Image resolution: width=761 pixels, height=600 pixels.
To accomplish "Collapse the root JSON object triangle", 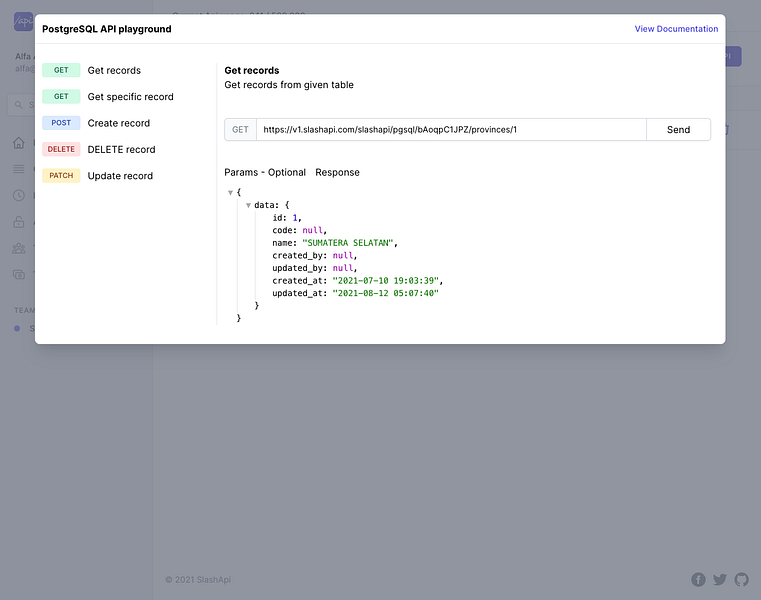I will click(x=230, y=192).
